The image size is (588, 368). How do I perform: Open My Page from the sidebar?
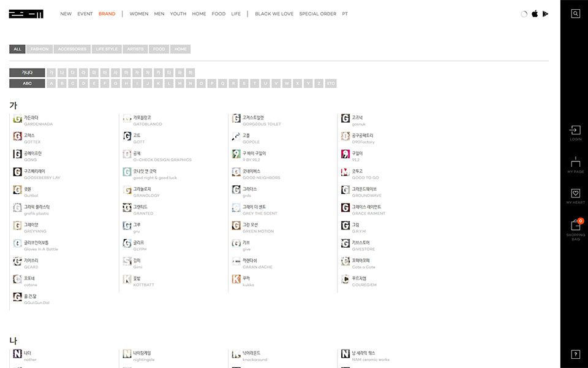coord(575,164)
